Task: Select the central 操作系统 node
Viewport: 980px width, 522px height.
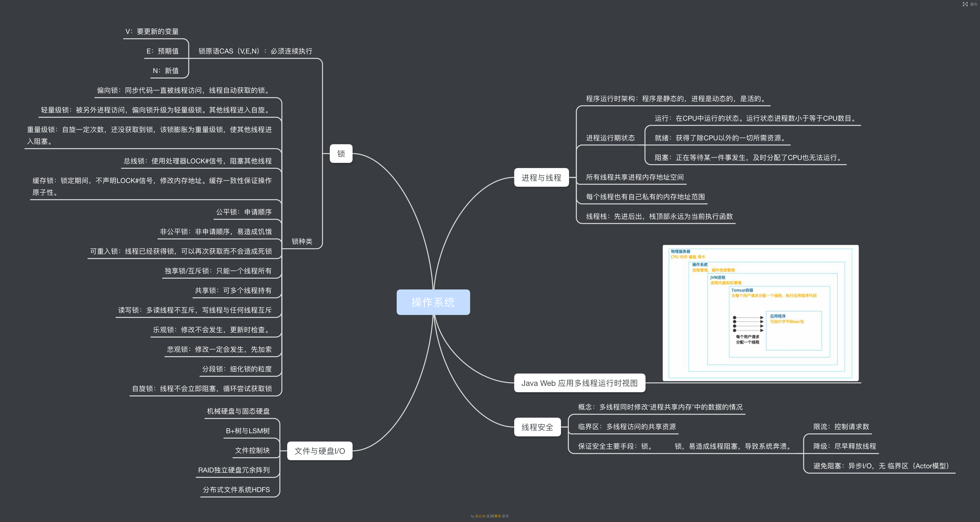Action: [433, 302]
